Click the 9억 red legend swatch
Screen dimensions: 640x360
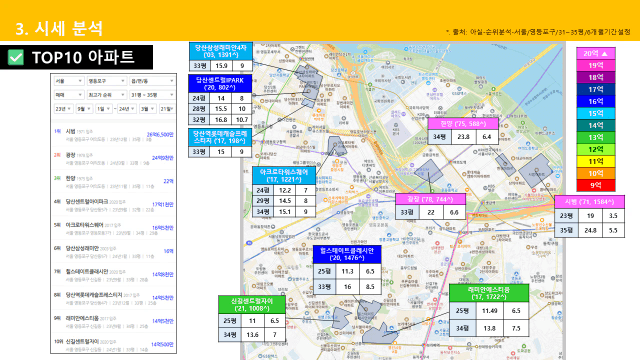596,185
